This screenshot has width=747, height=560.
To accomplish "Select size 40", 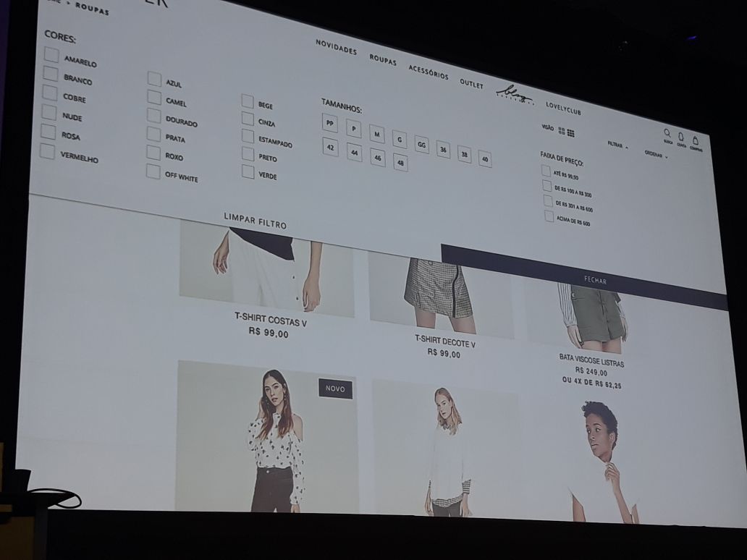I will tap(485, 159).
